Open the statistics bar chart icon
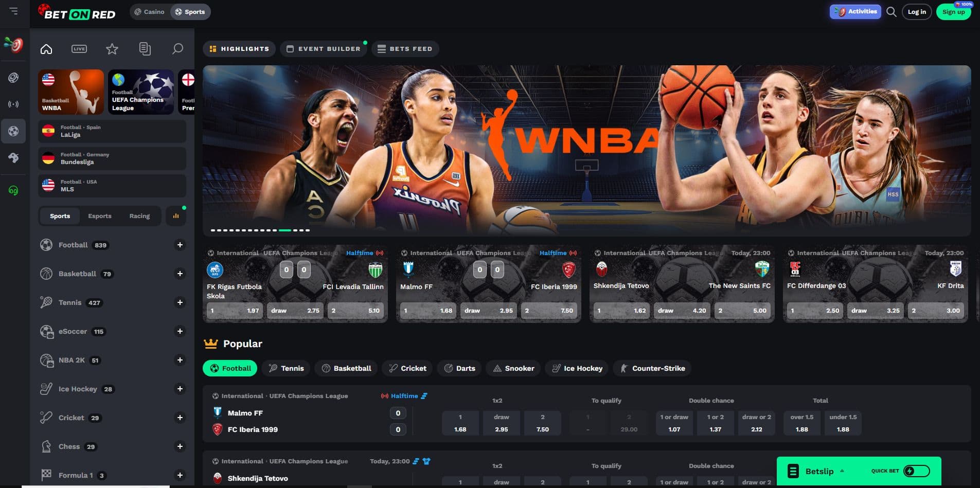The width and height of the screenshot is (980, 488). (176, 216)
